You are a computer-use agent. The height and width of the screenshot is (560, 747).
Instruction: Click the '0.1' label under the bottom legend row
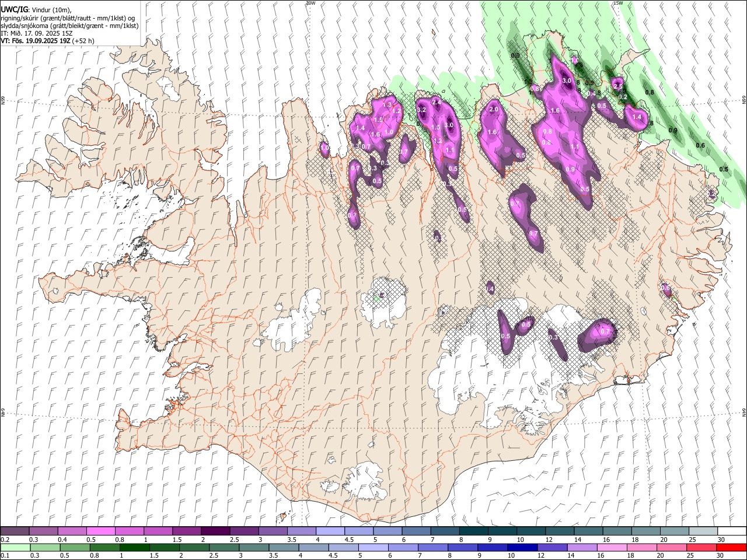pos(5,555)
